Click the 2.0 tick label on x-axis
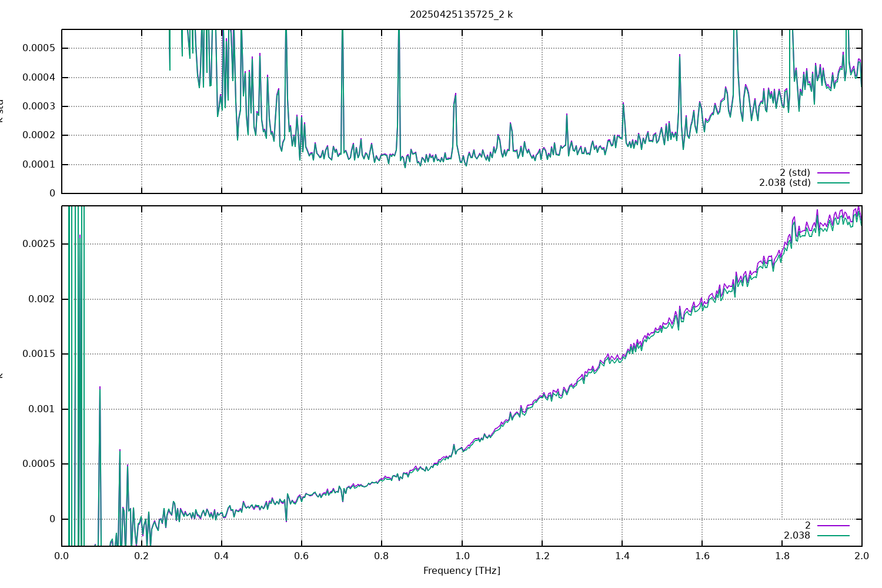Screen dimensions: 882x588 click(x=861, y=556)
